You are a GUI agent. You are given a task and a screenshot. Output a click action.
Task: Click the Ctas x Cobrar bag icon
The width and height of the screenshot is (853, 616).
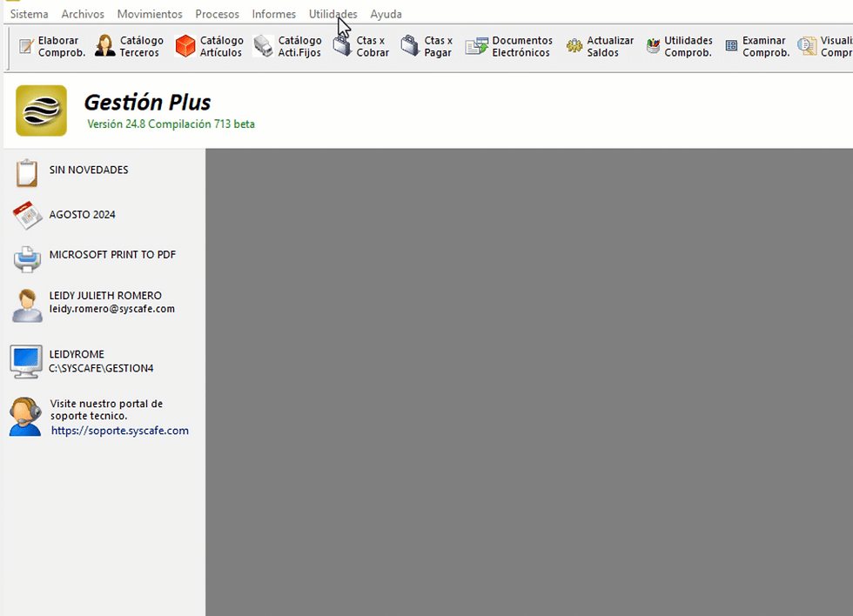tap(342, 46)
